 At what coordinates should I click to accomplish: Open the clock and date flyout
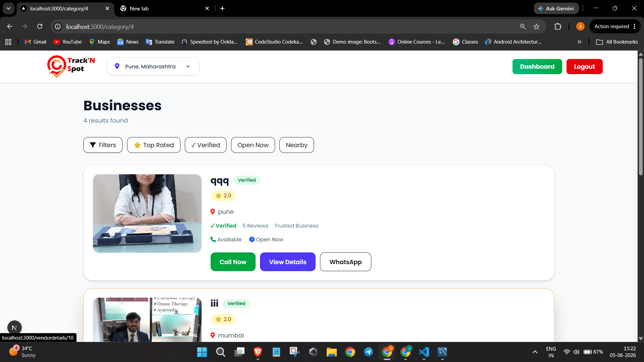tap(623, 352)
